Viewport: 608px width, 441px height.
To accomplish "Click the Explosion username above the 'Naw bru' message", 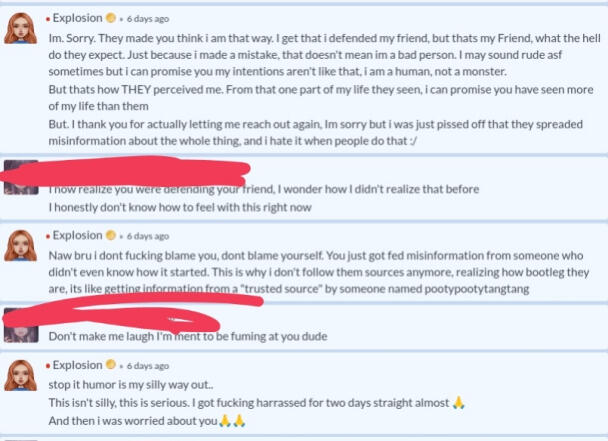I will coord(78,236).
